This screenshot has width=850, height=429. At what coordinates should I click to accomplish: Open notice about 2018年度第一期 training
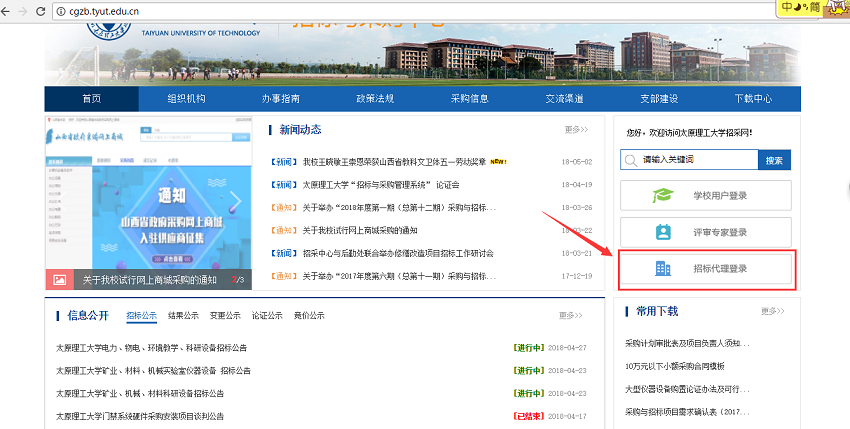tap(399, 208)
